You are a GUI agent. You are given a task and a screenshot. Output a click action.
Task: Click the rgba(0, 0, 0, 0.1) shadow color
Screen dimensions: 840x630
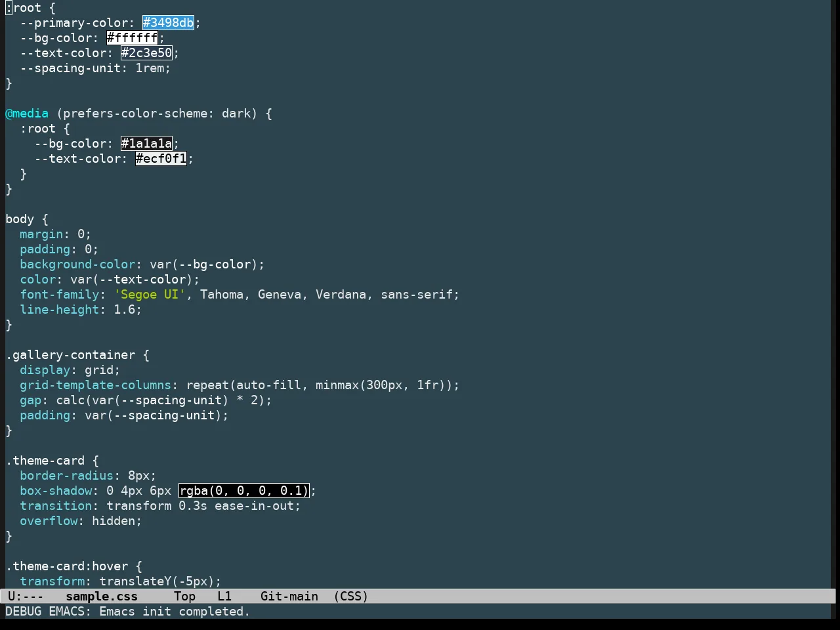tap(243, 491)
